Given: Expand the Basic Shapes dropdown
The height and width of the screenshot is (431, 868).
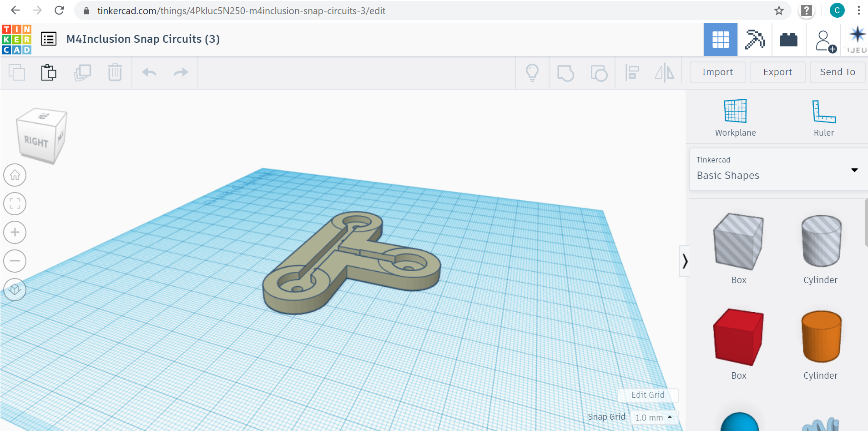Looking at the screenshot, I should pos(854,170).
